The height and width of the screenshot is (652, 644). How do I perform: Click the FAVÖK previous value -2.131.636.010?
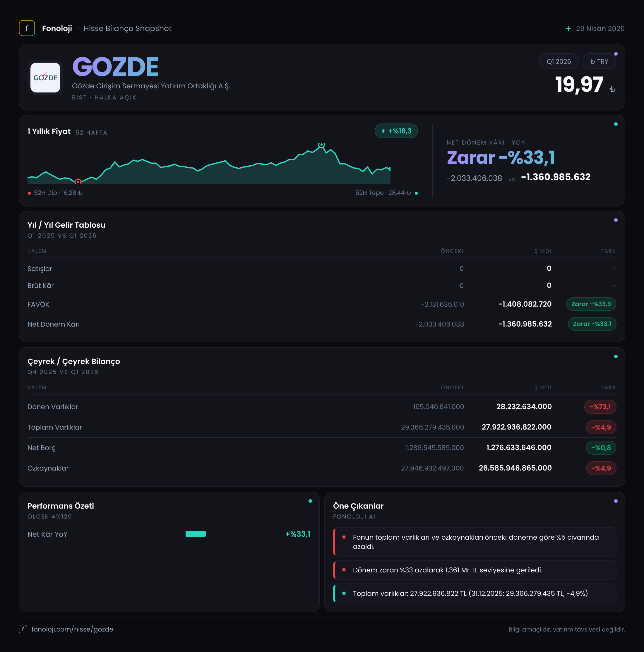coord(443,304)
